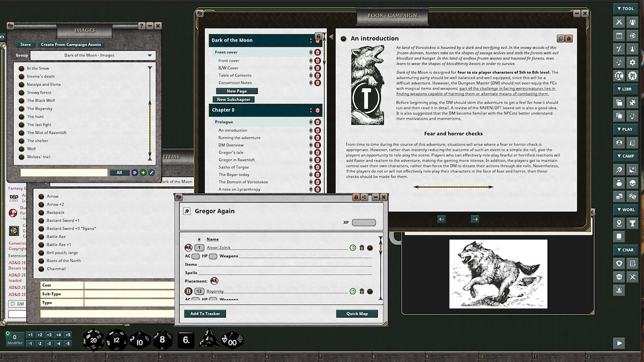Screen dimensions: 644x362
Task: Open the Combat Tracker crossed-swords tool
Action: pos(619,22)
